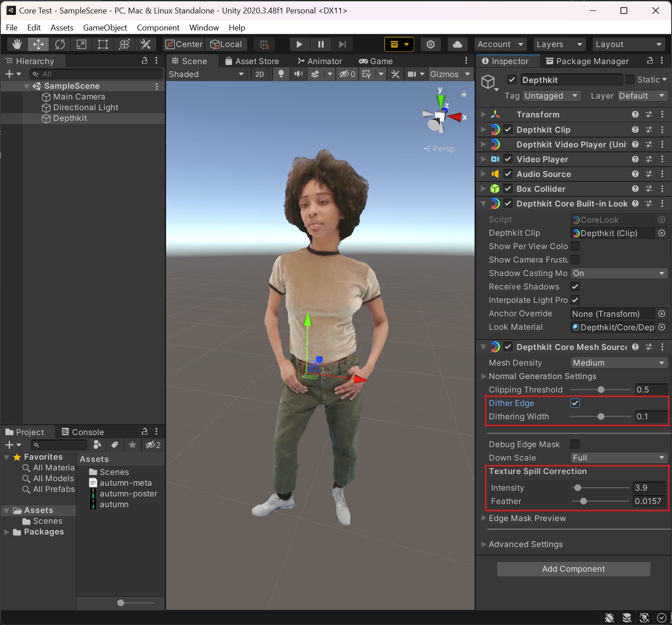Viewport: 672px width, 625px height.
Task: Open the cloud services icon
Action: click(x=457, y=44)
